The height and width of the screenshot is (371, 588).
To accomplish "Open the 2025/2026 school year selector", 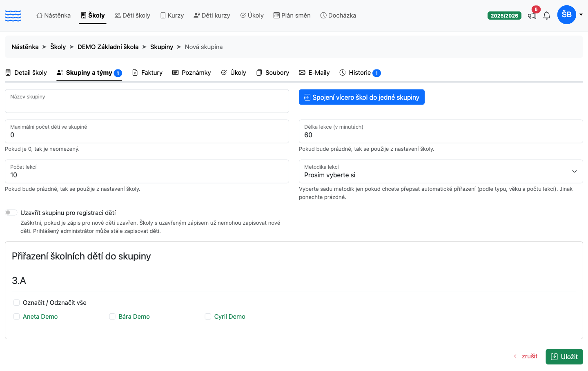I will [x=504, y=16].
